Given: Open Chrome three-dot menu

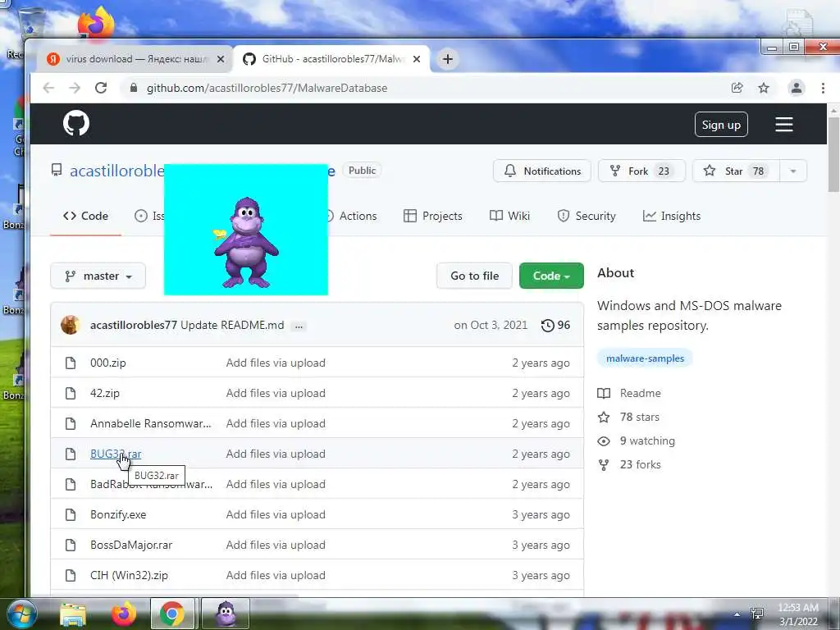Looking at the screenshot, I should 823,88.
